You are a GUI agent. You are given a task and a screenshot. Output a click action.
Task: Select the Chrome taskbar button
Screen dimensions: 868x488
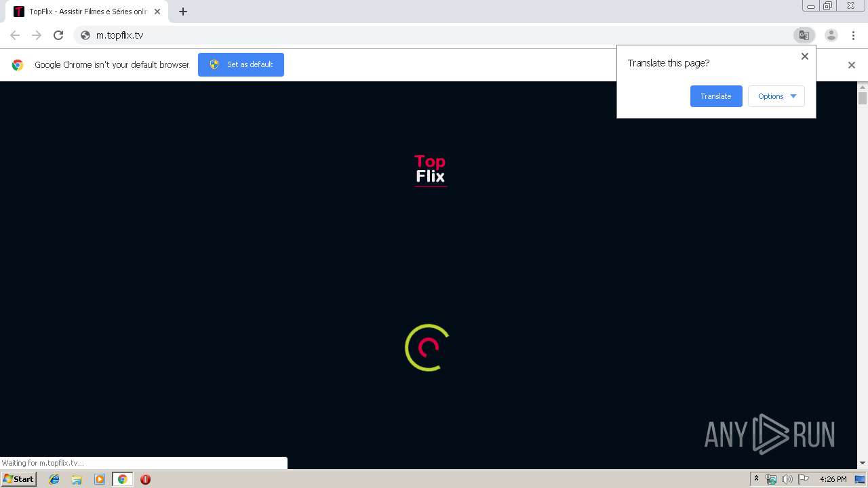pos(122,479)
